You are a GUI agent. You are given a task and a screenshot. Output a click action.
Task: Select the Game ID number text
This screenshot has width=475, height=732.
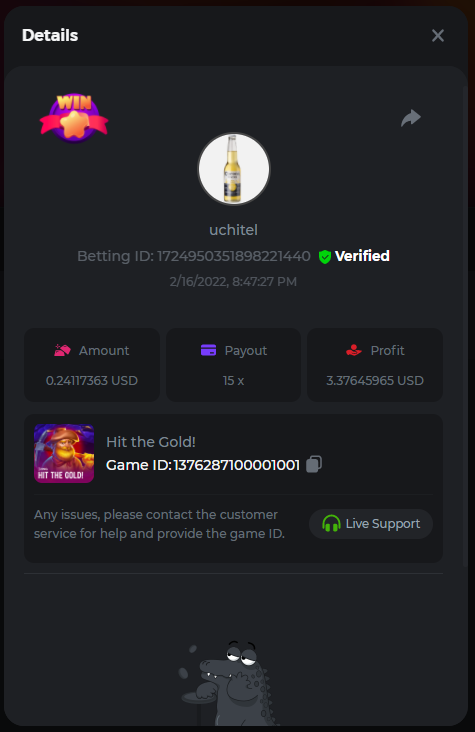click(237, 465)
